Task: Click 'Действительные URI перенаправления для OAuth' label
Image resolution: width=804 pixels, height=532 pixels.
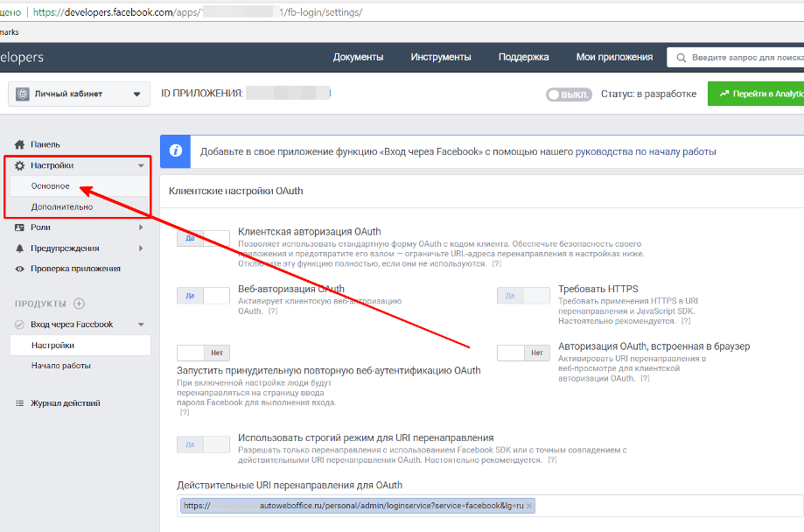Action: 290,486
